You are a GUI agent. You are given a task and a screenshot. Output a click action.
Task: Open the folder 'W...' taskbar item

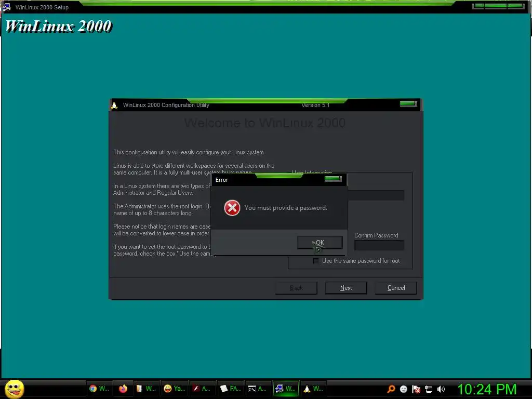146,389
